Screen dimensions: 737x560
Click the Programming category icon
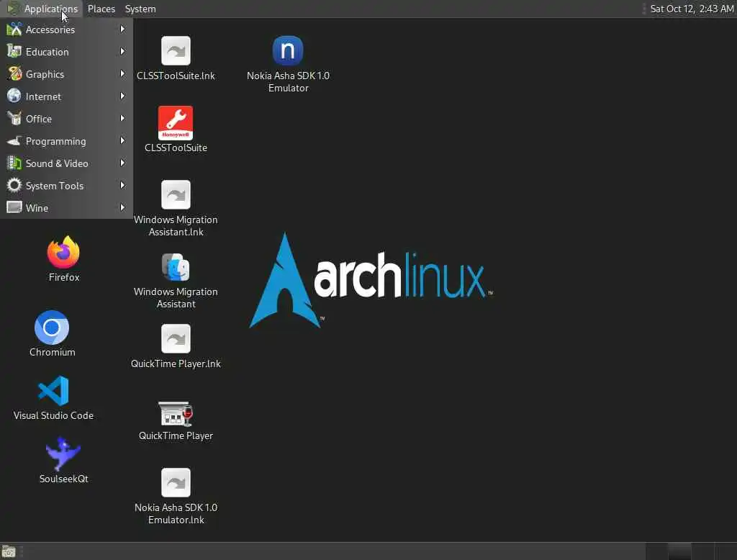[14, 140]
